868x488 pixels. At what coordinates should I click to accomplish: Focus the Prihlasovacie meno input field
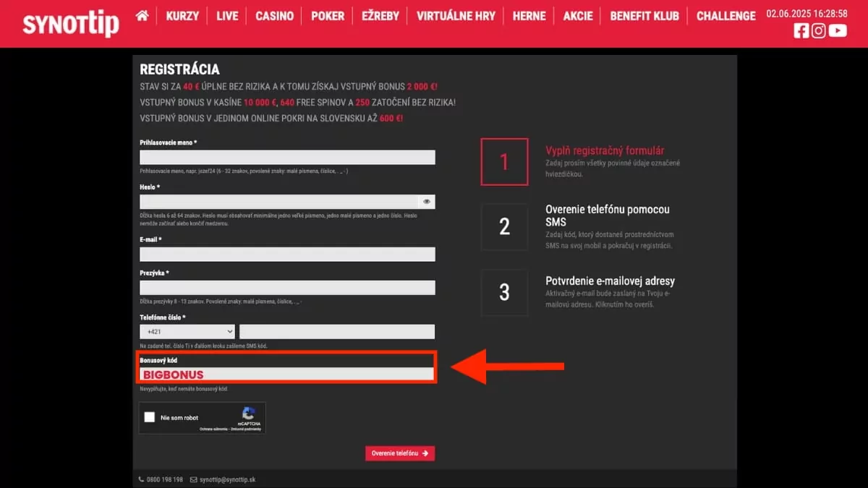(287, 158)
